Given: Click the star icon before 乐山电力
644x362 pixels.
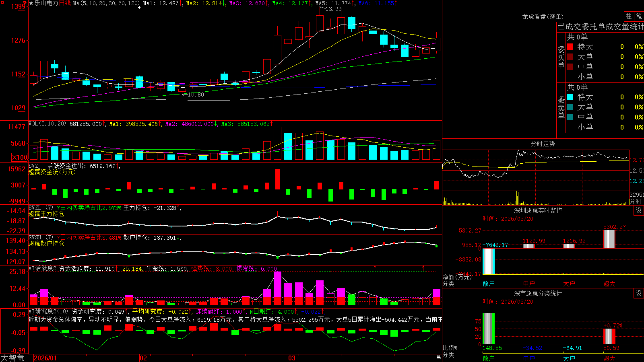Looking at the screenshot, I should coord(31,3).
